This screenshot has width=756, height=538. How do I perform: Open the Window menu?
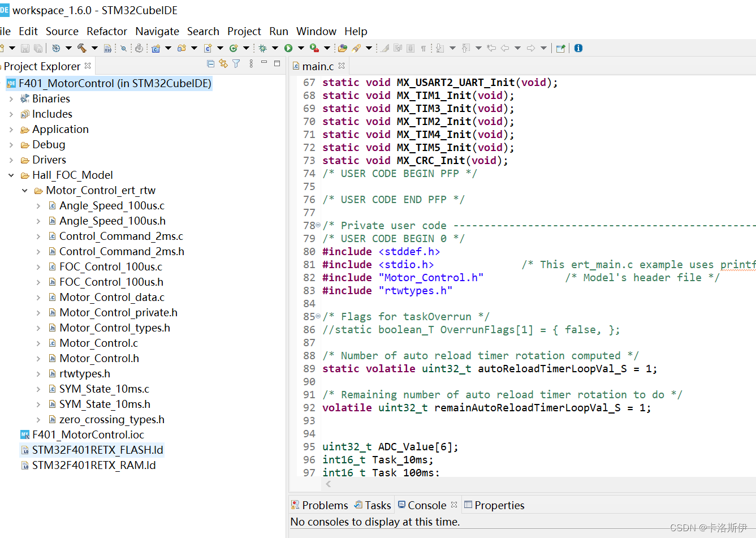316,31
